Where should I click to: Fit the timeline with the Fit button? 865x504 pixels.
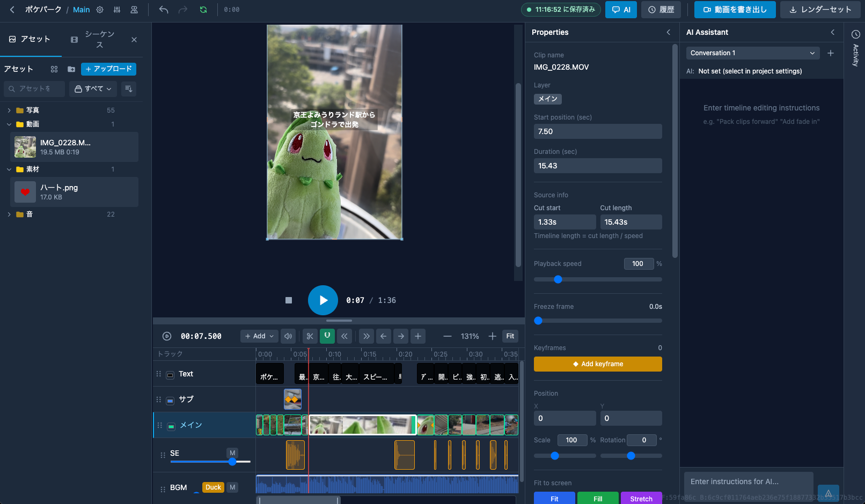pyautogui.click(x=510, y=336)
